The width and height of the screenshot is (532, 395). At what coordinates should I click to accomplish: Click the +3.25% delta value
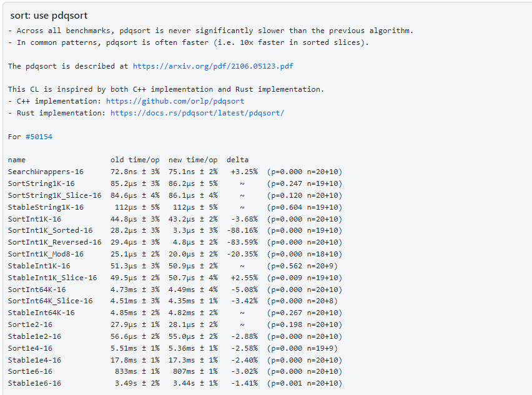tap(244, 172)
